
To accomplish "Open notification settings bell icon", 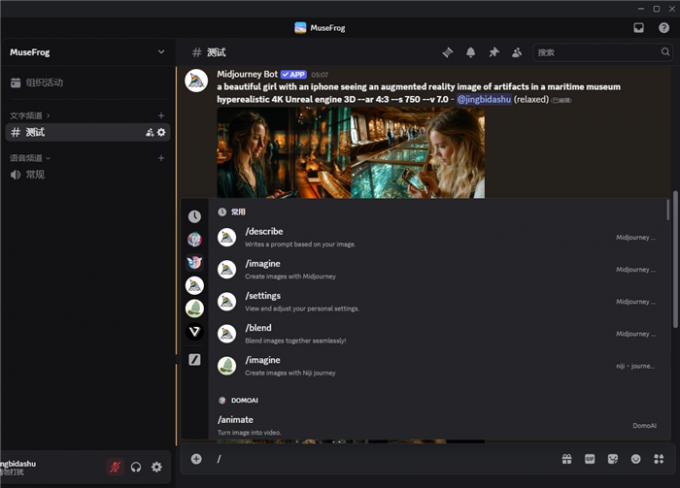I will pyautogui.click(x=471, y=52).
